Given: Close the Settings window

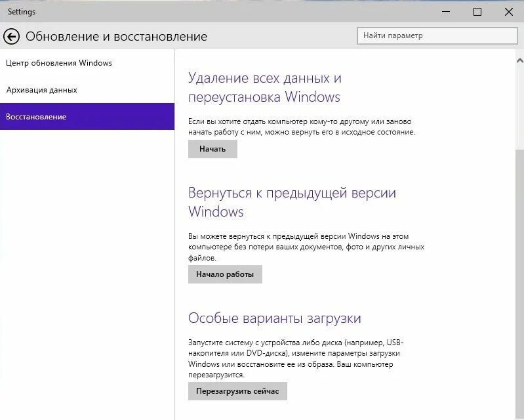Looking at the screenshot, I should coord(509,12).
